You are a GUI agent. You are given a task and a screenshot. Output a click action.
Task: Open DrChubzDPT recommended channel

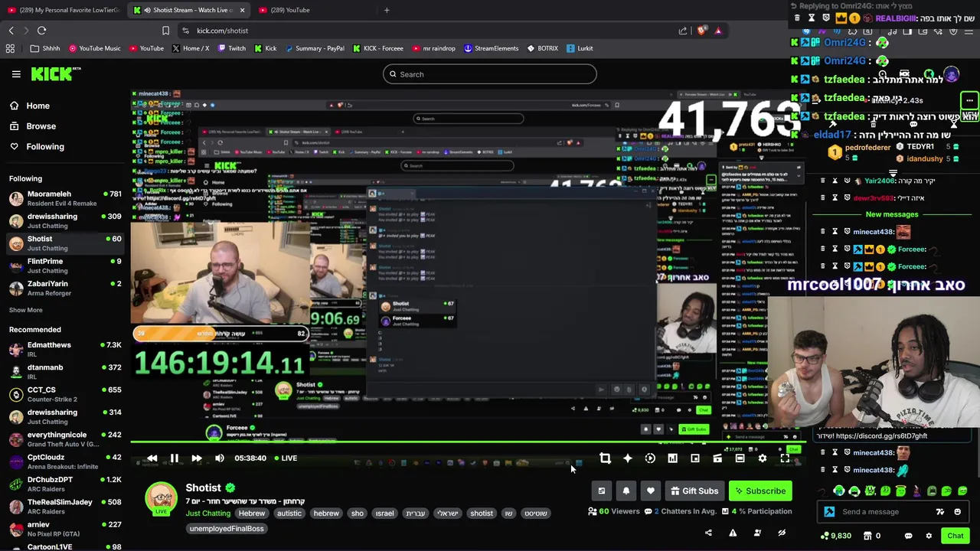tap(65, 484)
